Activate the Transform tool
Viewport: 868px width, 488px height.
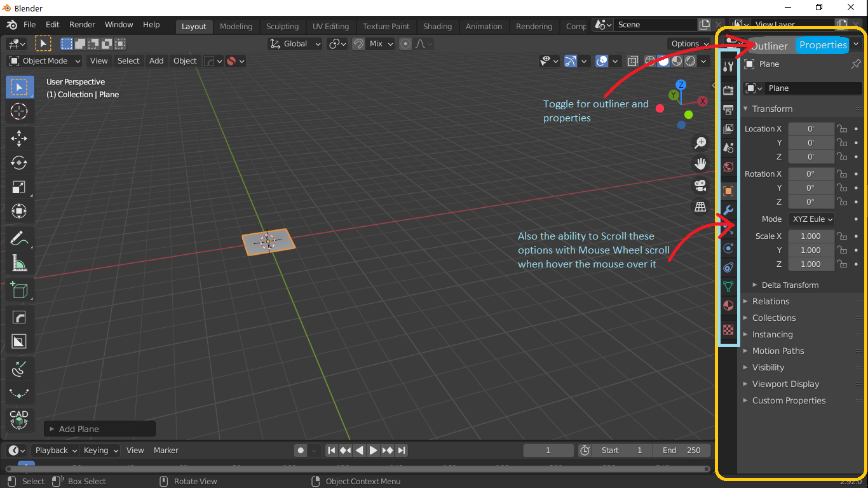point(20,211)
